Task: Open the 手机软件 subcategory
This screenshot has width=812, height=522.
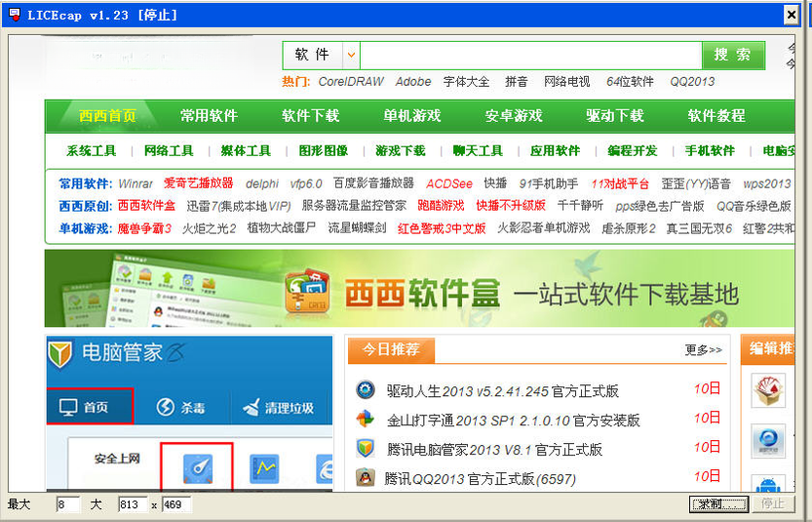Action: (710, 151)
